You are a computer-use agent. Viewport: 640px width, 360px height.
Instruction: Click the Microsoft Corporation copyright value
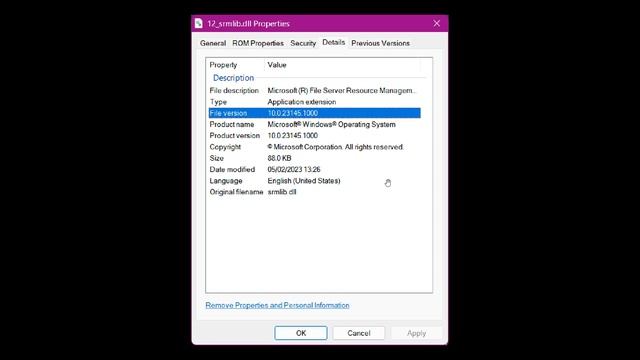[x=336, y=147]
